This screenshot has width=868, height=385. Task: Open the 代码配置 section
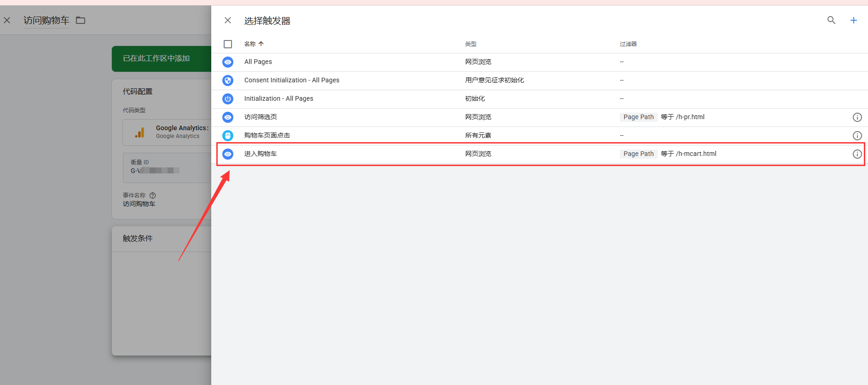point(138,92)
